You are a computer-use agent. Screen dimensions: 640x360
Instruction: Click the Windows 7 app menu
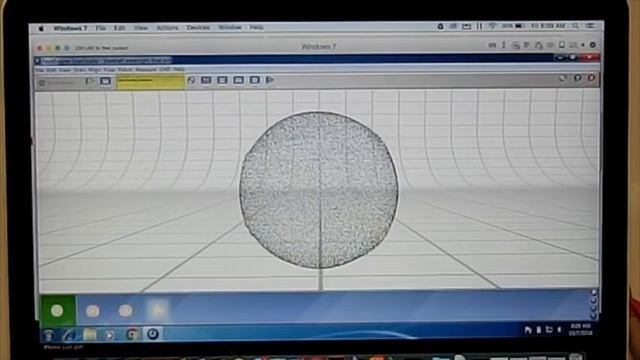click(70, 28)
